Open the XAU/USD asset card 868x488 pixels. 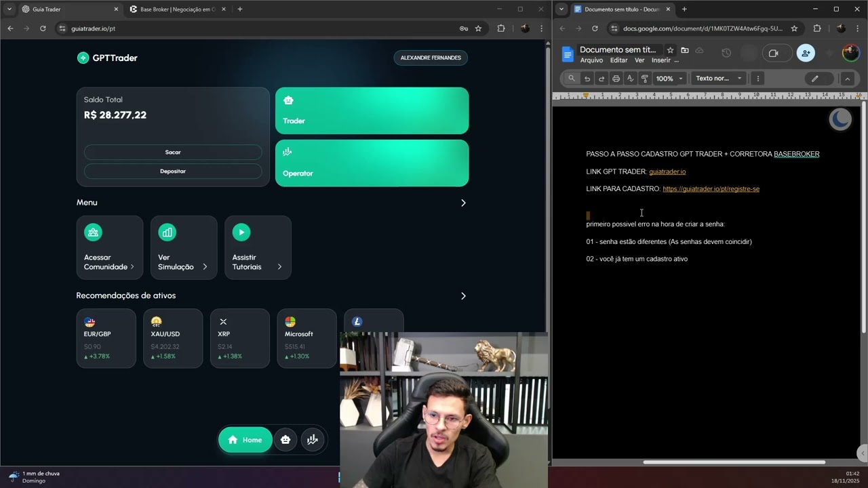[x=173, y=338]
